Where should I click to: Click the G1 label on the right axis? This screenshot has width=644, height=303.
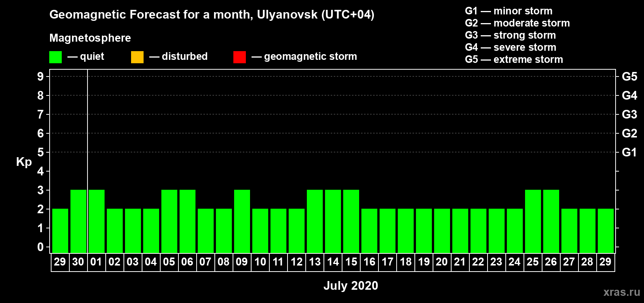[630, 152]
